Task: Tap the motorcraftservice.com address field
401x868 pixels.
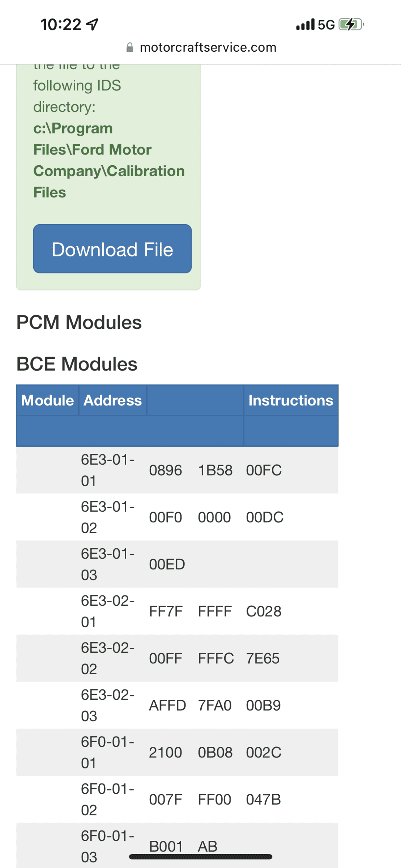Action: 208,47
